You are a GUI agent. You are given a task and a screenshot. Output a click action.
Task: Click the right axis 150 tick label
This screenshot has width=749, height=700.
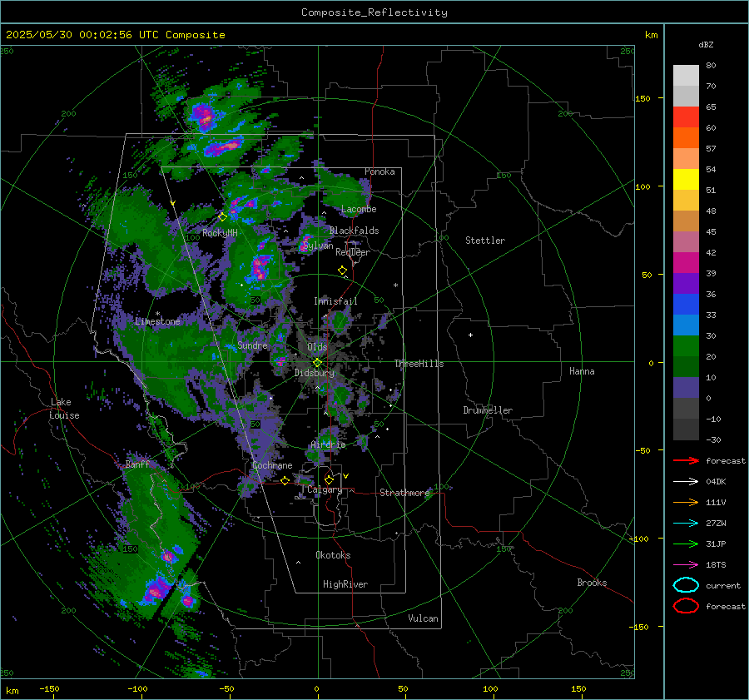tap(642, 98)
